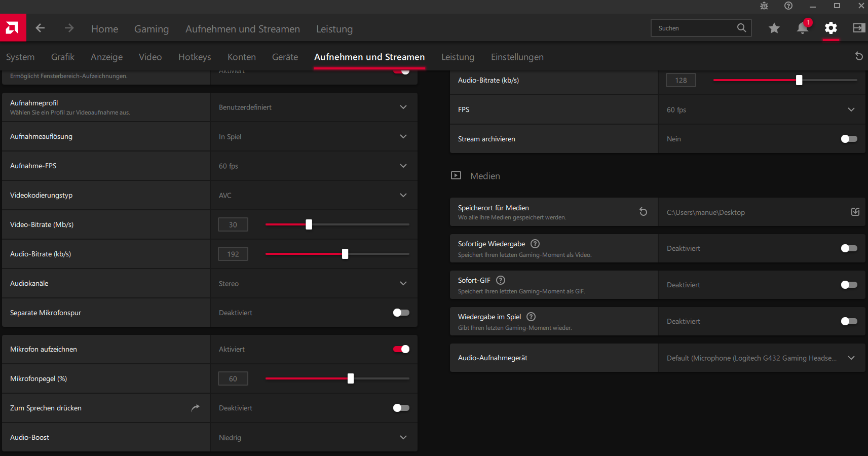Screen dimensions: 868x456
Task: Open the favorites star icon
Action: [x=774, y=28]
